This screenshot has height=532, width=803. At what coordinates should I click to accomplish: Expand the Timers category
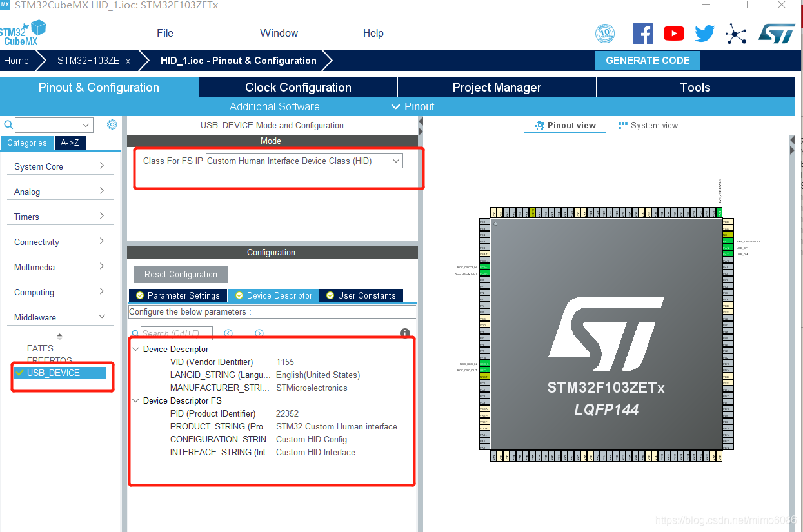[x=59, y=217]
